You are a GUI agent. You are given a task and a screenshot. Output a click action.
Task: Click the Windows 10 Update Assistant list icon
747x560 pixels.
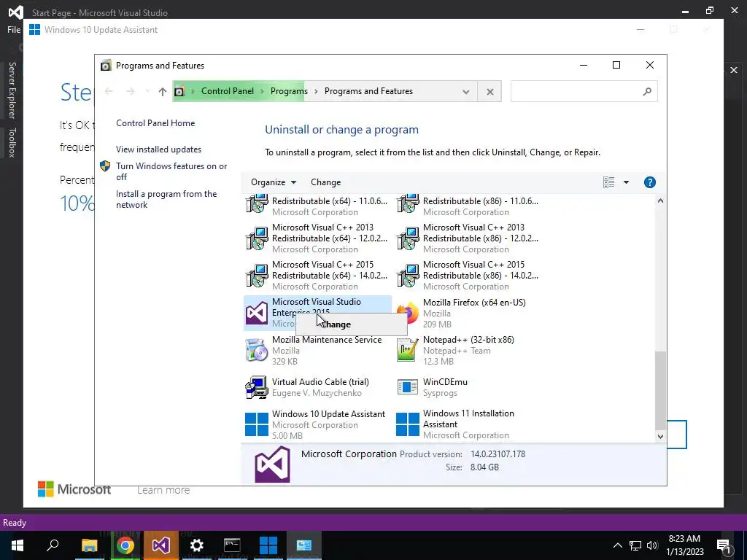click(257, 424)
